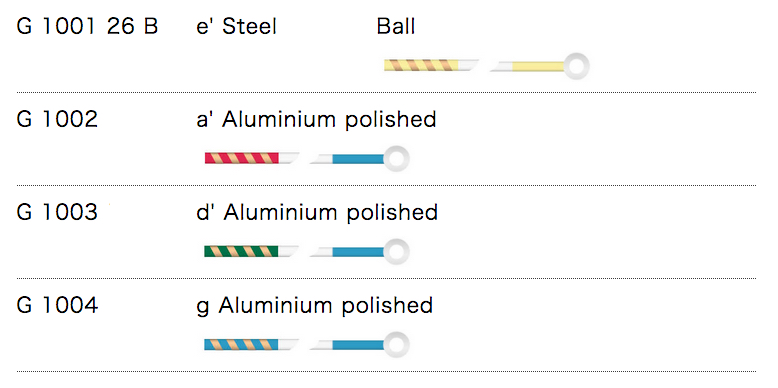
Task: Click the Ball end label
Action: [396, 26]
